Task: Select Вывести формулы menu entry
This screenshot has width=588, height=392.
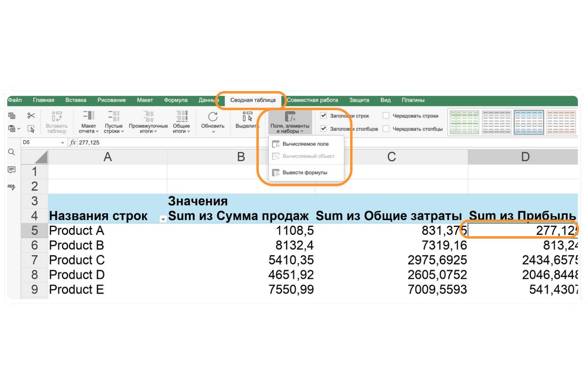Action: coord(305,172)
